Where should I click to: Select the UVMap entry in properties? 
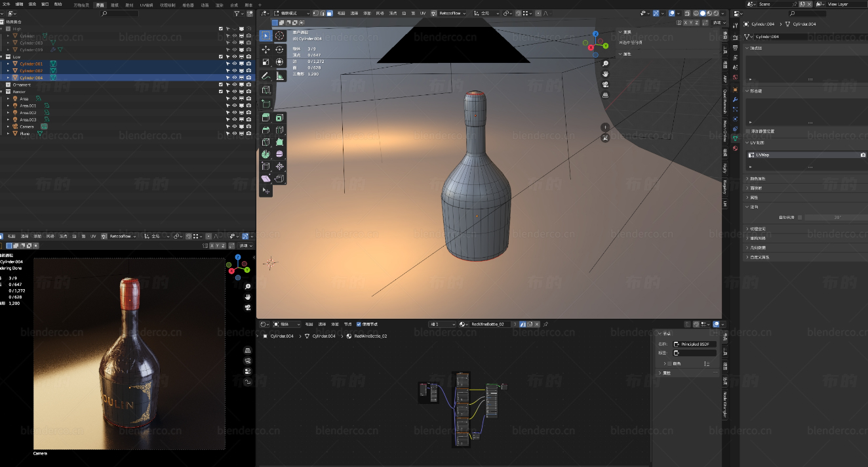coord(806,155)
